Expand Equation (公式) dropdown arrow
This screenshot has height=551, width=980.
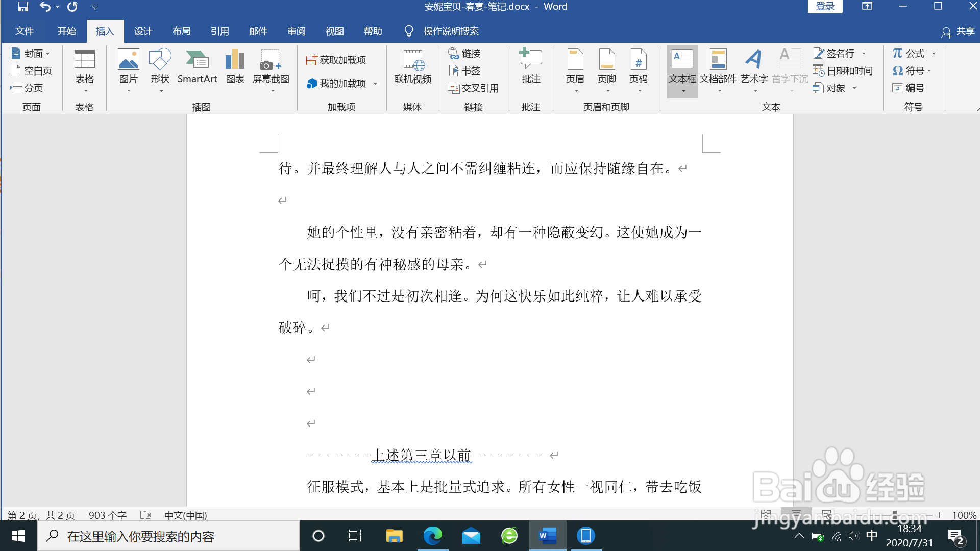tap(934, 54)
